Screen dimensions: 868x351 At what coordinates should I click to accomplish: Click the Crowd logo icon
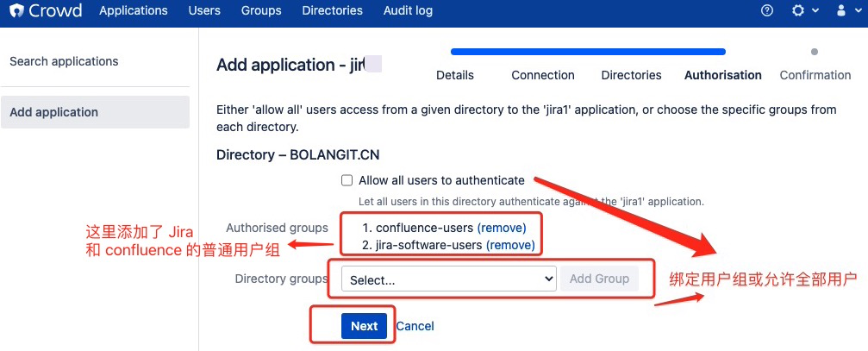[15, 11]
